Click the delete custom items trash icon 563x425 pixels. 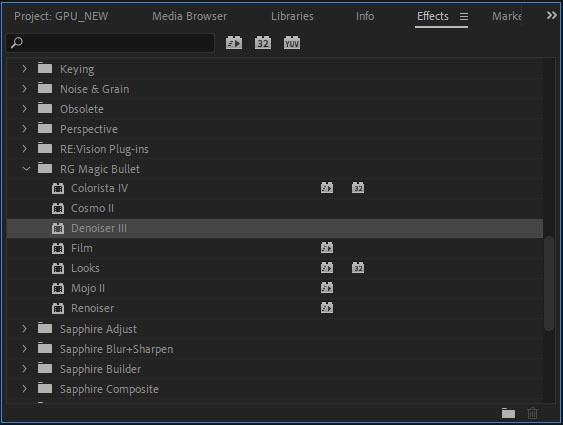pos(532,413)
